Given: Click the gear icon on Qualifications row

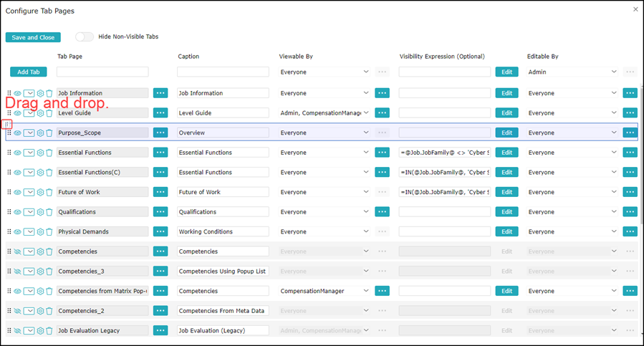Looking at the screenshot, I should (41, 212).
